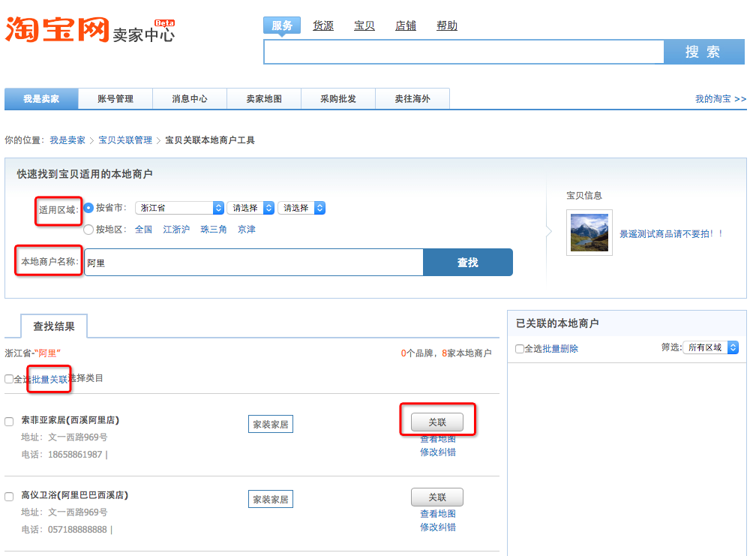Click 修改纠错 link for 索菲亚家居
Viewport: 756px width, 556px height.
[438, 452]
